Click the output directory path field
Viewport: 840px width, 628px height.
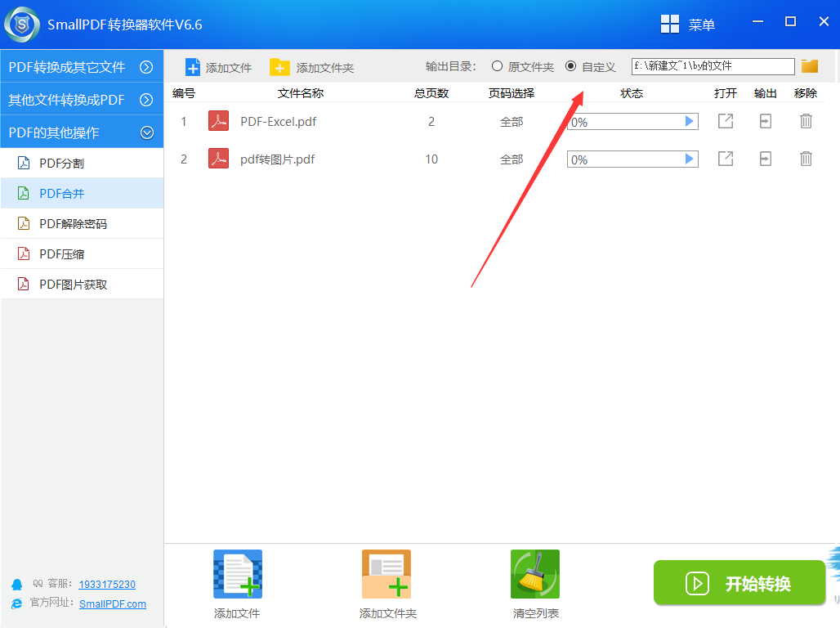(713, 66)
